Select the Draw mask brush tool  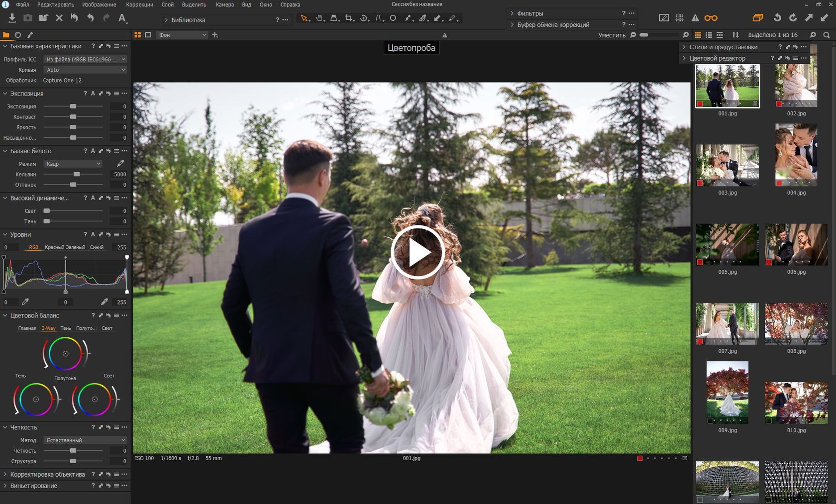[x=408, y=18]
